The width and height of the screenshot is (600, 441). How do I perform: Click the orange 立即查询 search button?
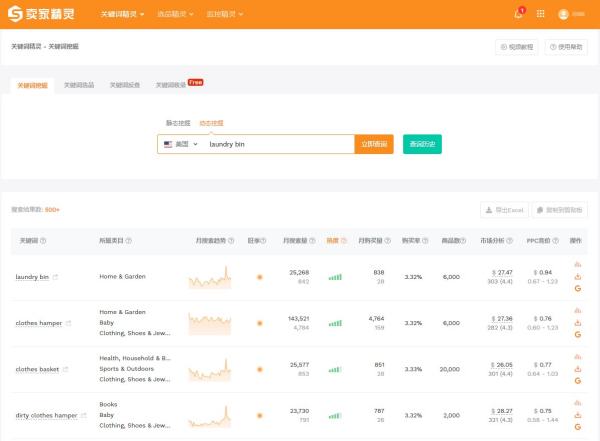(374, 144)
